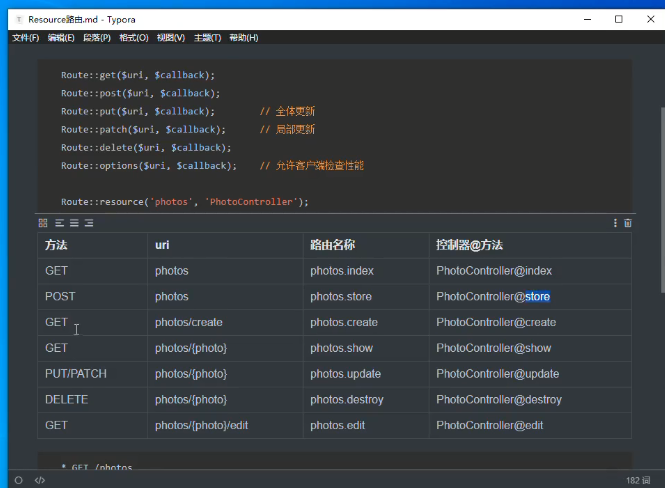This screenshot has width=665, height=488.
Task: Align table column left
Action: [x=59, y=223]
